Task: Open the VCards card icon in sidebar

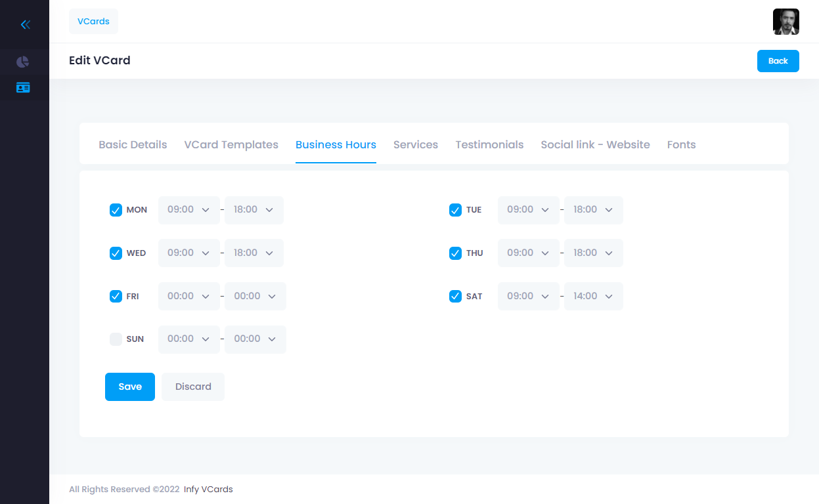Action: coord(23,87)
